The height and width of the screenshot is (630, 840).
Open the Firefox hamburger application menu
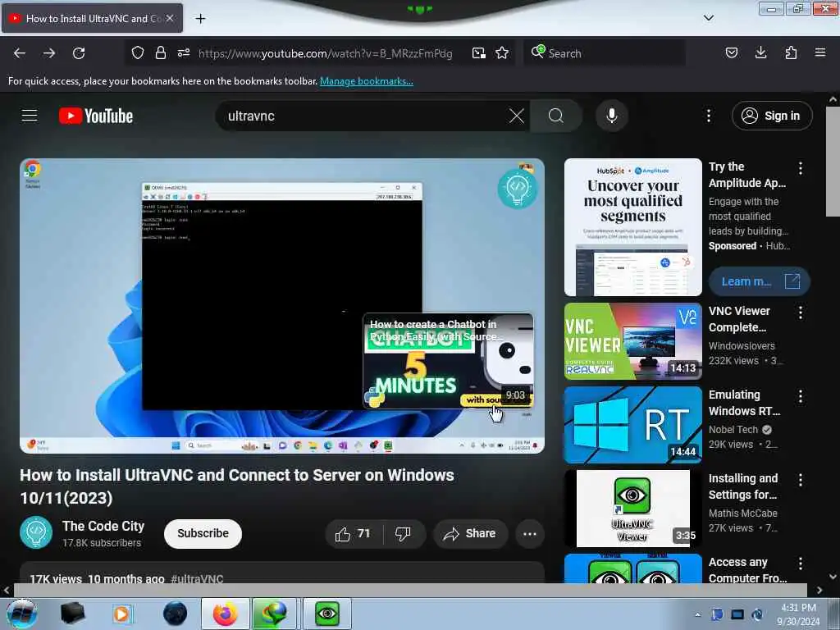820,52
